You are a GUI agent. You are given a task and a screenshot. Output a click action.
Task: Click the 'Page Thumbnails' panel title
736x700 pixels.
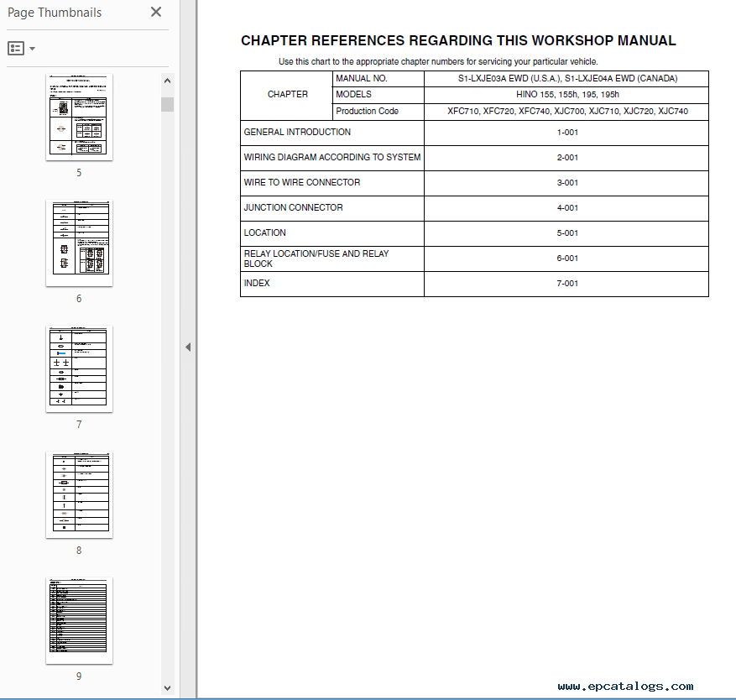[x=55, y=13]
